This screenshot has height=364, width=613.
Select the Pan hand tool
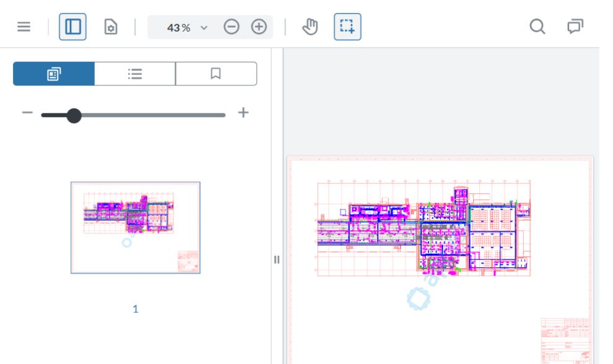310,27
